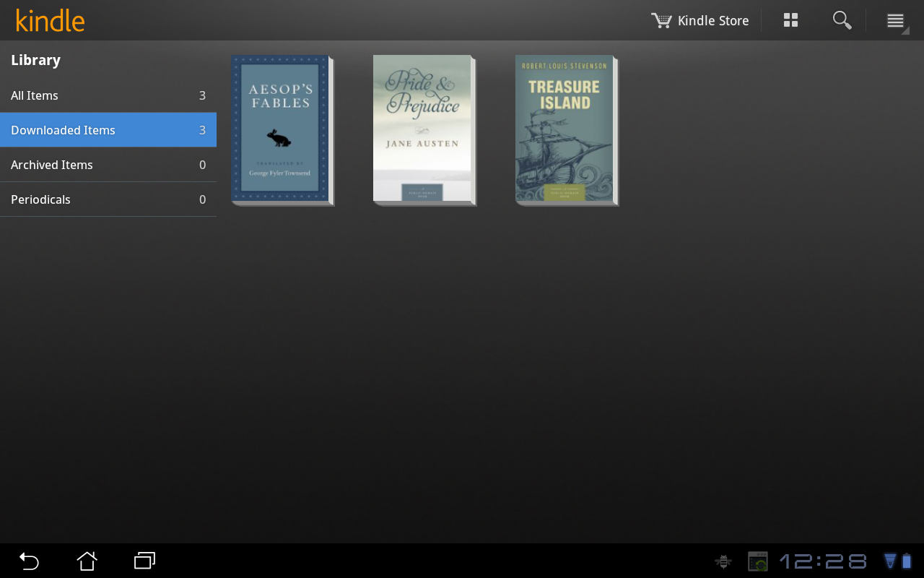This screenshot has height=578, width=924.
Task: Click the 12:28 clock in the status bar
Action: point(824,561)
